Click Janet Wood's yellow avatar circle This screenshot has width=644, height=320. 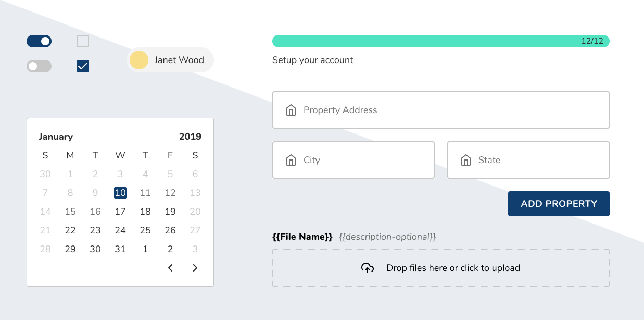click(139, 60)
